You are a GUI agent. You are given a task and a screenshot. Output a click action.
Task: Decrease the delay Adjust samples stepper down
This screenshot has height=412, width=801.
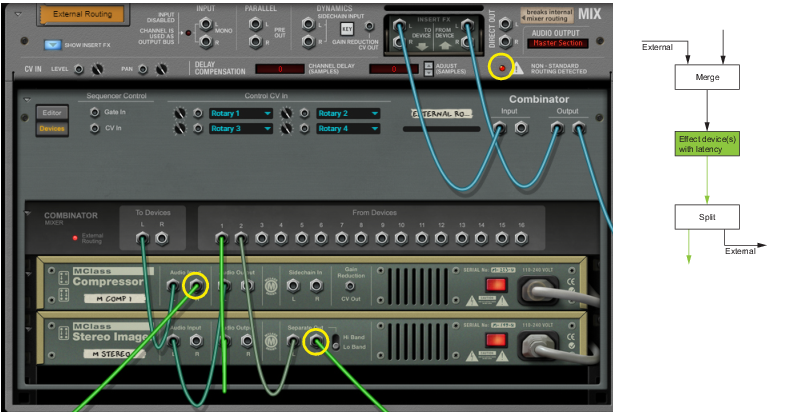(429, 72)
